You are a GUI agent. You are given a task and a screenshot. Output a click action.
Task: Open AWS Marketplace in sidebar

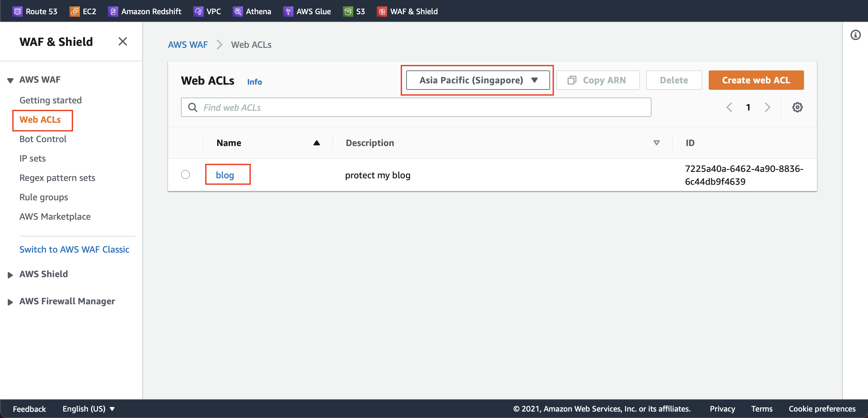click(55, 216)
